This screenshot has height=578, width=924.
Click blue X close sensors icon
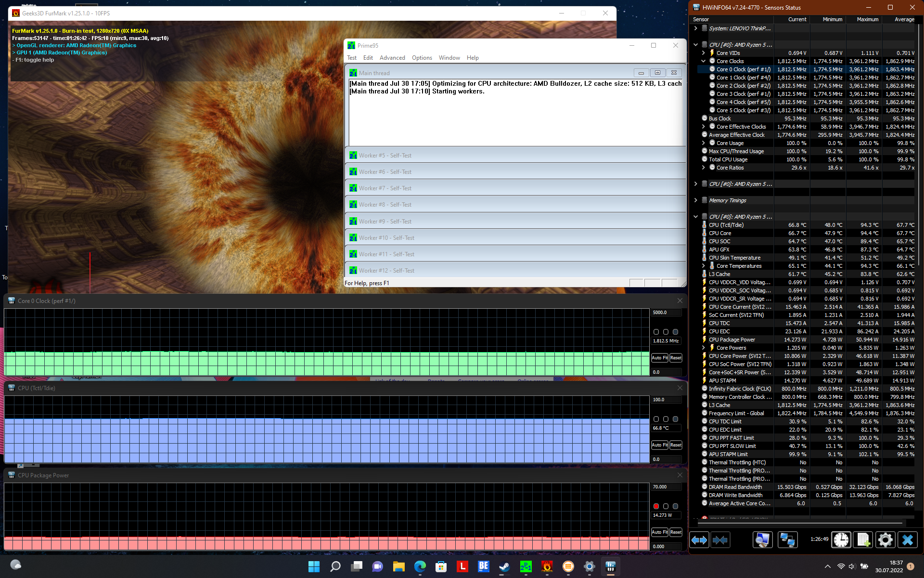click(x=908, y=540)
